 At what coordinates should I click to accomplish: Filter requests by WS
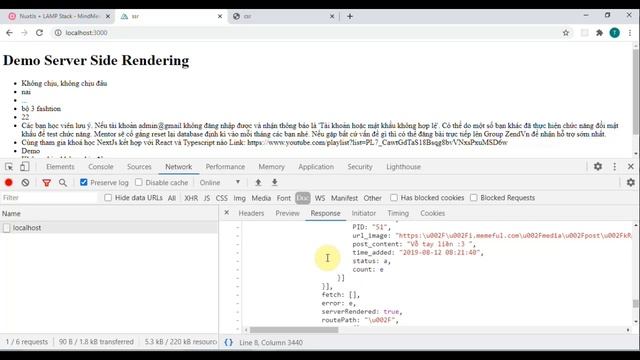tap(320, 198)
